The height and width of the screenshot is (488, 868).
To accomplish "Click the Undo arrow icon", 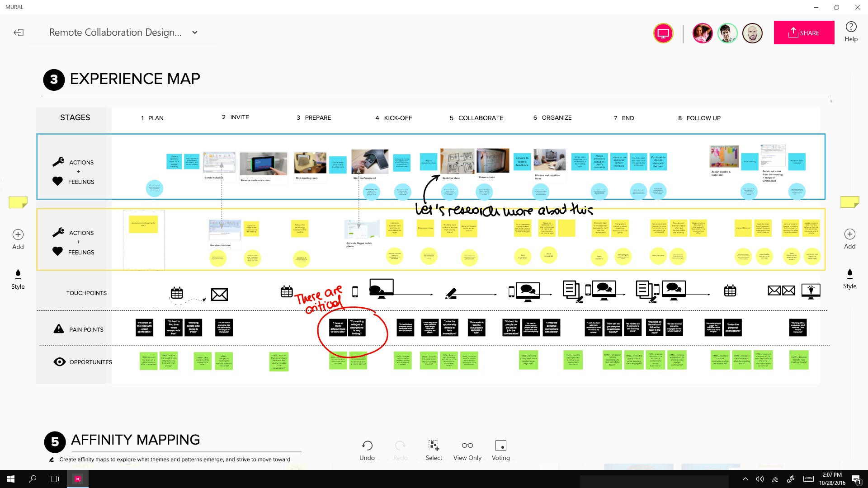I will [x=367, y=446].
